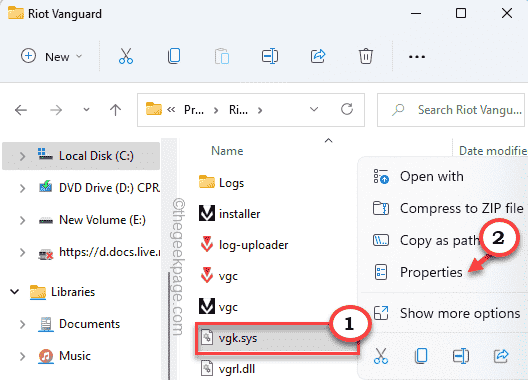Sort by Name column header
This screenshot has width=528, height=380.
click(227, 151)
